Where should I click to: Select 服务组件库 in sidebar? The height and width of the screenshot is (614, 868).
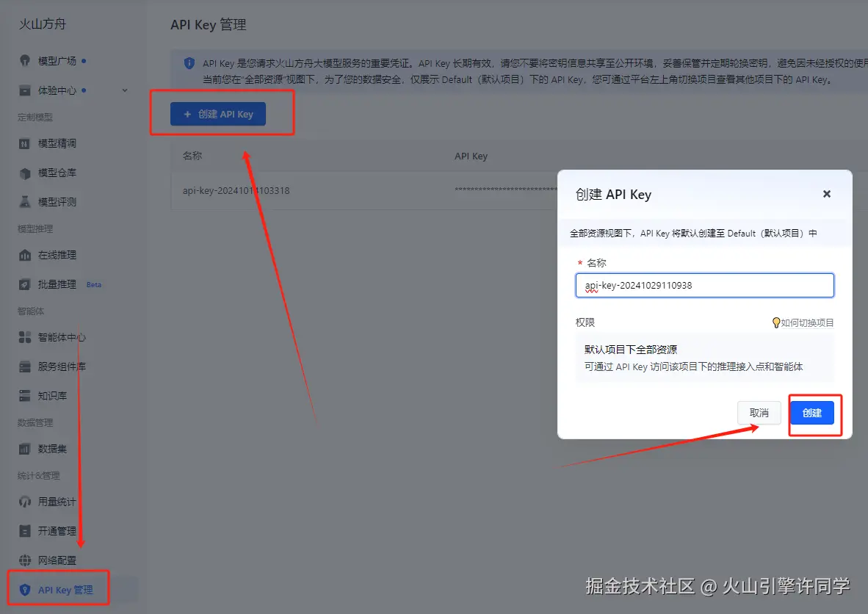[x=62, y=366]
